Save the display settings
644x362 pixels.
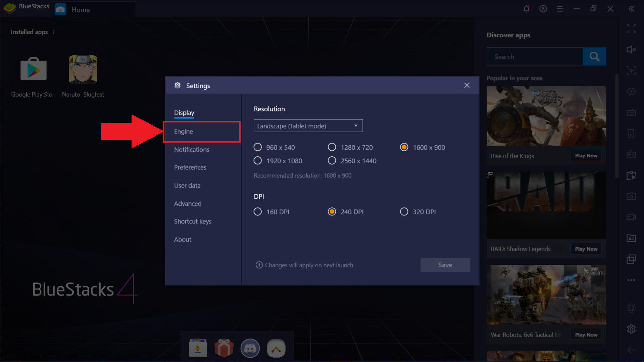coord(445,265)
